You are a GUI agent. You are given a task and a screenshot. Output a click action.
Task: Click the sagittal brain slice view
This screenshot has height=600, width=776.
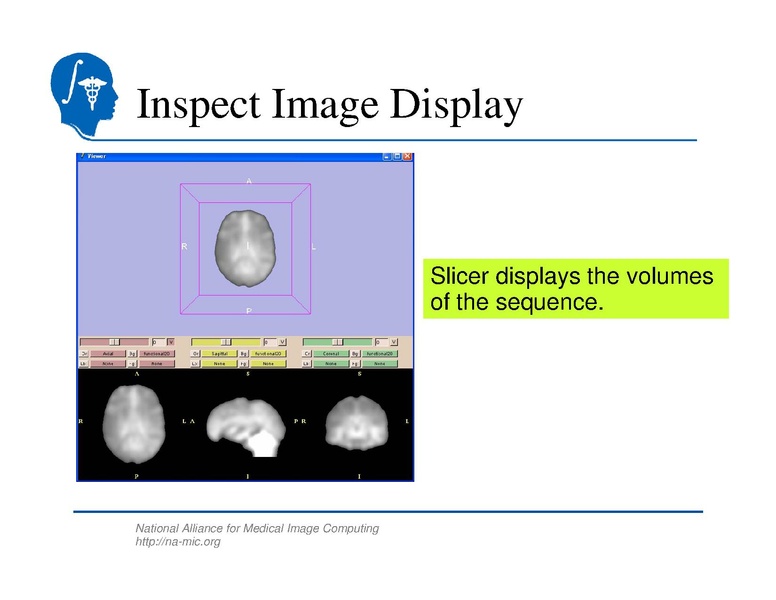tap(246, 427)
